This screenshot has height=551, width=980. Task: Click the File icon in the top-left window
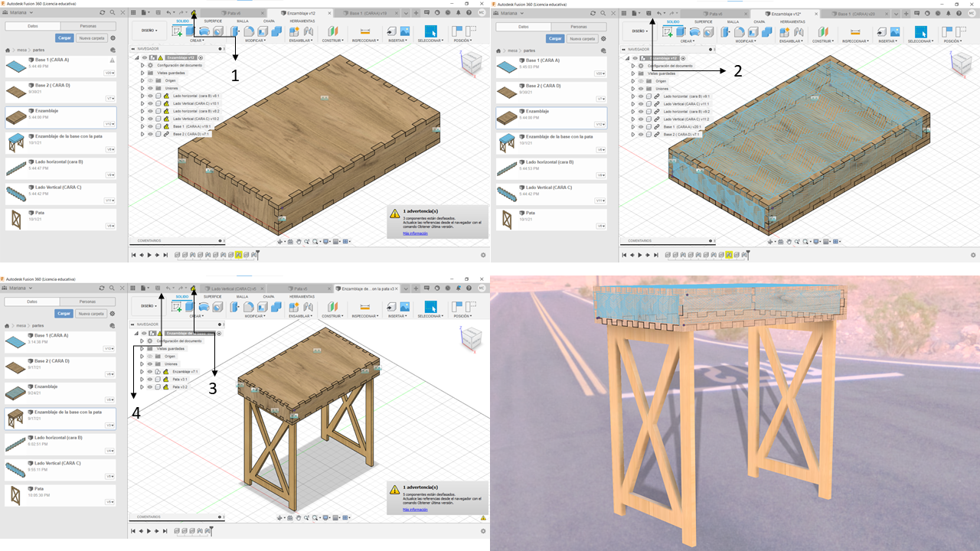point(143,13)
